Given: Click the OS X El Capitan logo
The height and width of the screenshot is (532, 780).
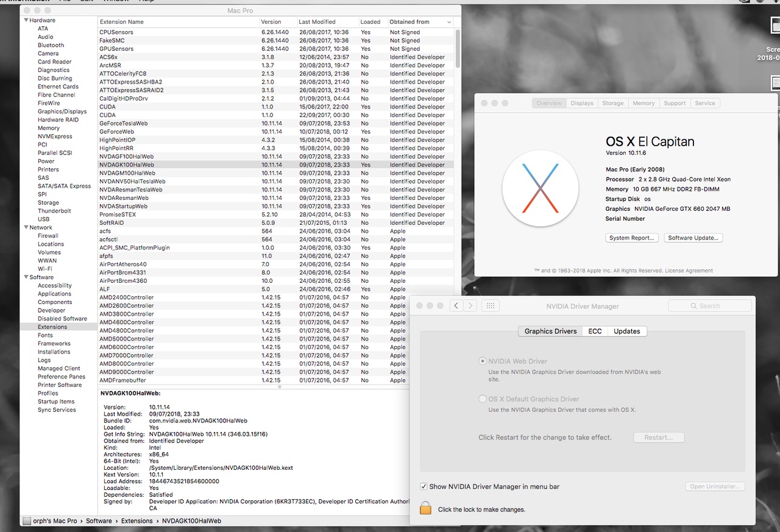Looking at the screenshot, I should point(540,188).
